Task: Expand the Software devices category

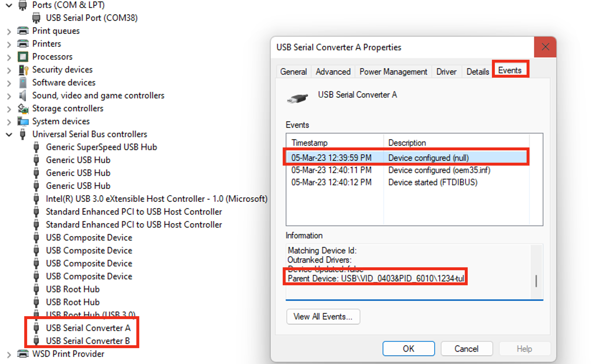Action: pos(9,83)
